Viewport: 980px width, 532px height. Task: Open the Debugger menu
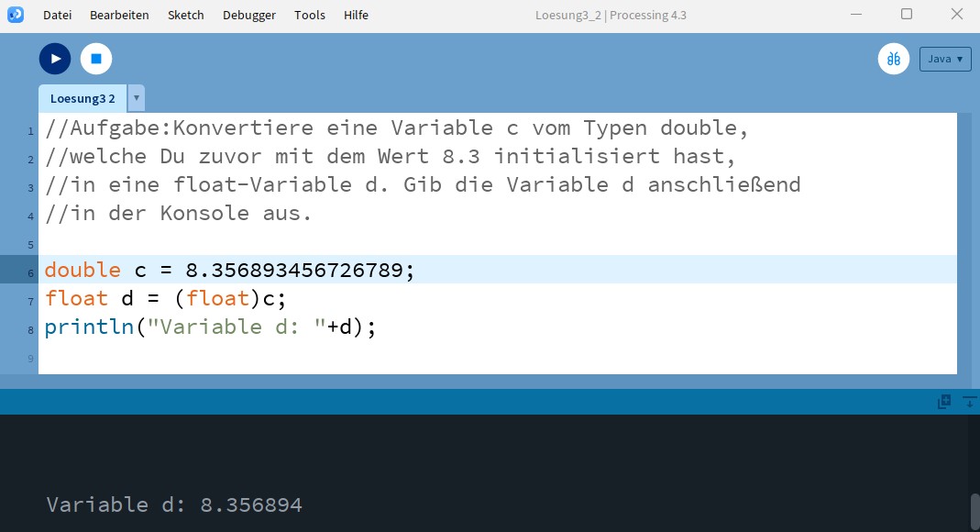tap(248, 15)
